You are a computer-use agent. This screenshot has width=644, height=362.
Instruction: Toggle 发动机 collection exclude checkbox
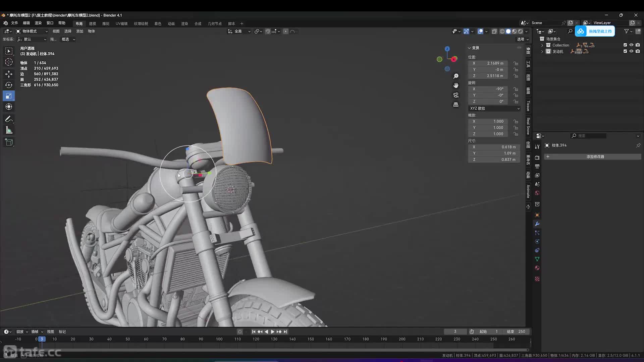point(625,51)
